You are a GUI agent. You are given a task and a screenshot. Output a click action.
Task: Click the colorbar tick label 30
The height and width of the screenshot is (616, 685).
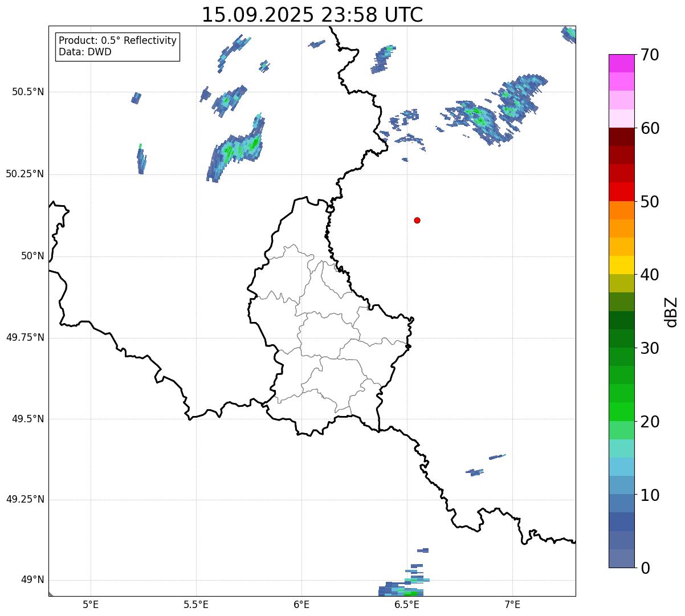click(650, 348)
